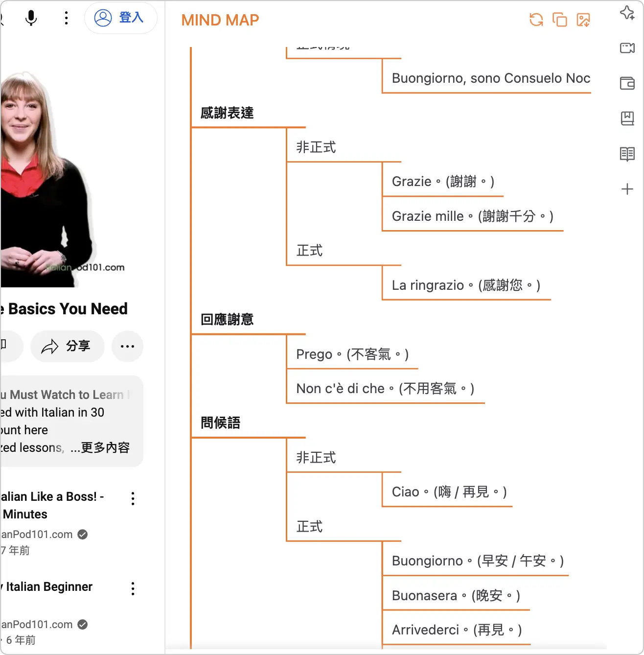Click the Basics You Need video title
The width and height of the screenshot is (644, 655).
pos(64,309)
